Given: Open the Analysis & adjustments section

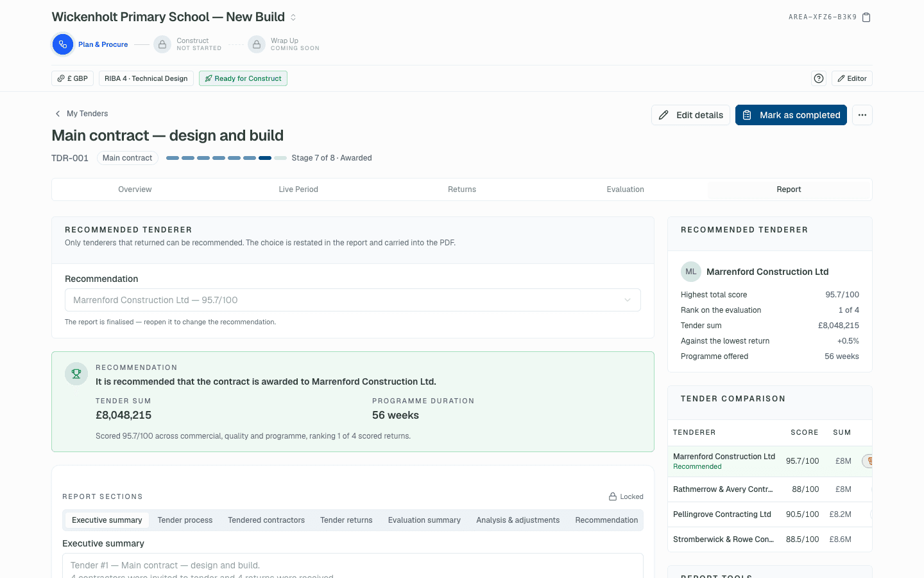Looking at the screenshot, I should tap(518, 520).
